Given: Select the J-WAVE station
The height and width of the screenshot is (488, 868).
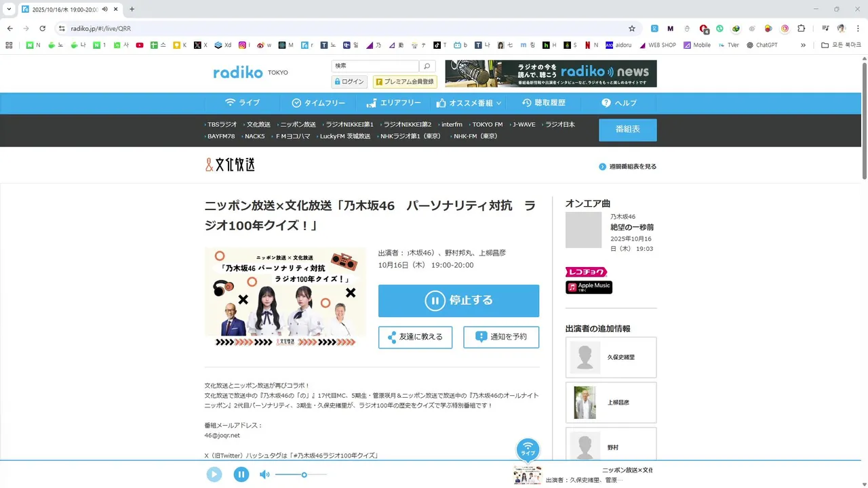Looking at the screenshot, I should (523, 125).
